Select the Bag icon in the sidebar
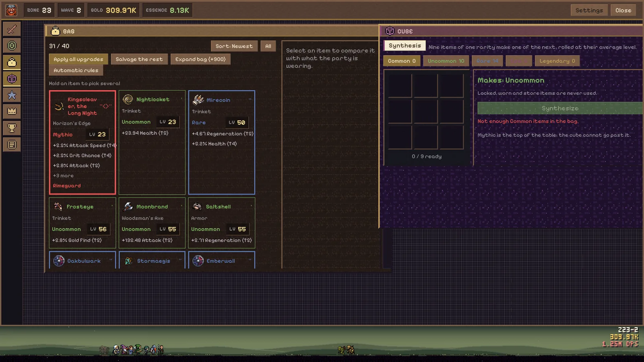The image size is (644, 362). pos(12,62)
